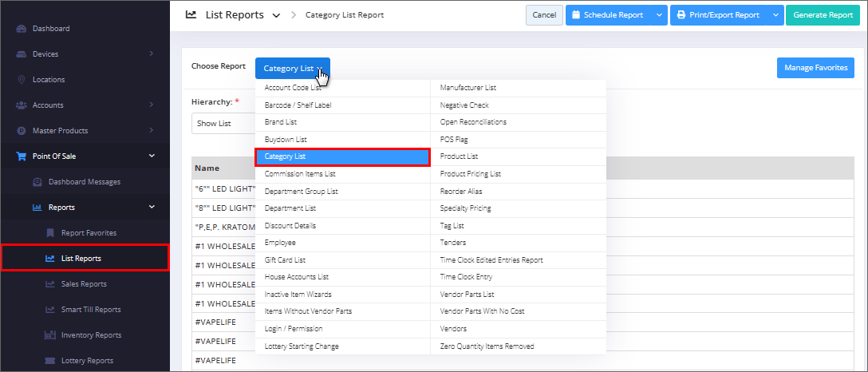Viewport: 868px width, 372px height.
Task: Click the Inventory Reports icon
Action: [x=49, y=335]
